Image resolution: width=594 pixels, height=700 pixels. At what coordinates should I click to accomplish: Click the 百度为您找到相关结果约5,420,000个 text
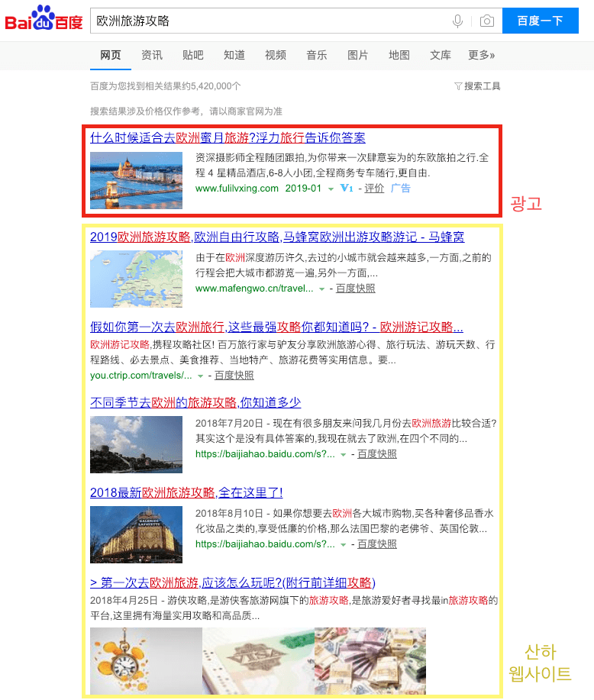pos(165,86)
